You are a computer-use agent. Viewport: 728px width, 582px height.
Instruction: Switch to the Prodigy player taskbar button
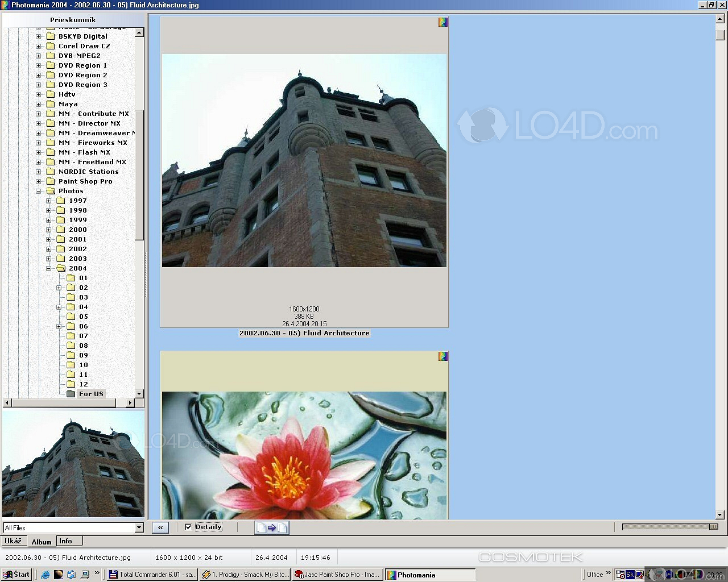pyautogui.click(x=245, y=575)
